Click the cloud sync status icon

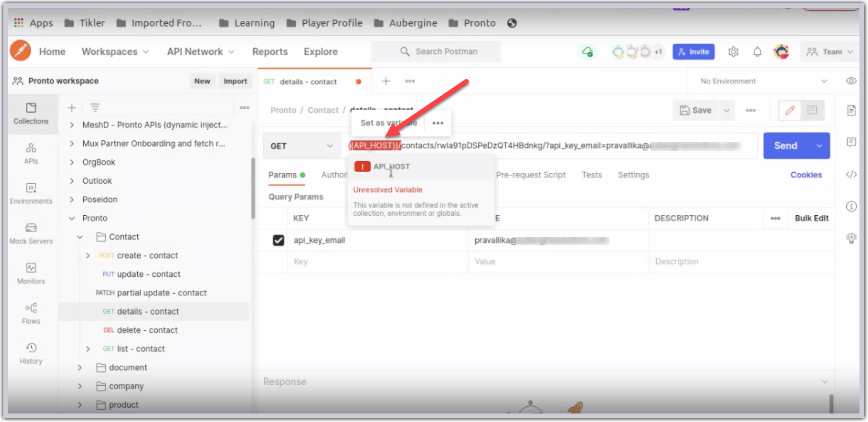[x=587, y=52]
